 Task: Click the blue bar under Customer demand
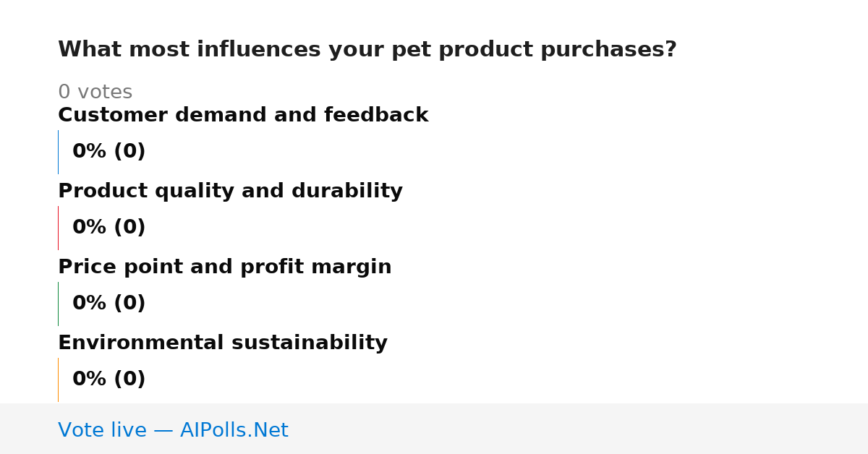coord(58,152)
